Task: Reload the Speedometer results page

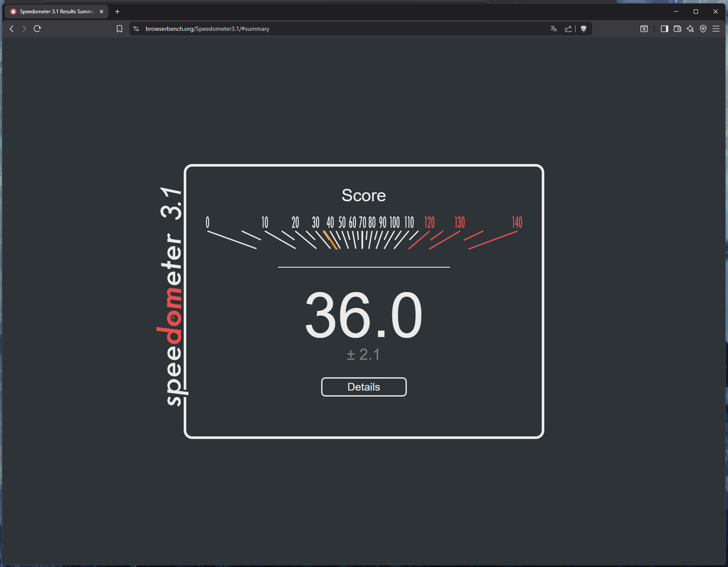Action: pos(37,29)
